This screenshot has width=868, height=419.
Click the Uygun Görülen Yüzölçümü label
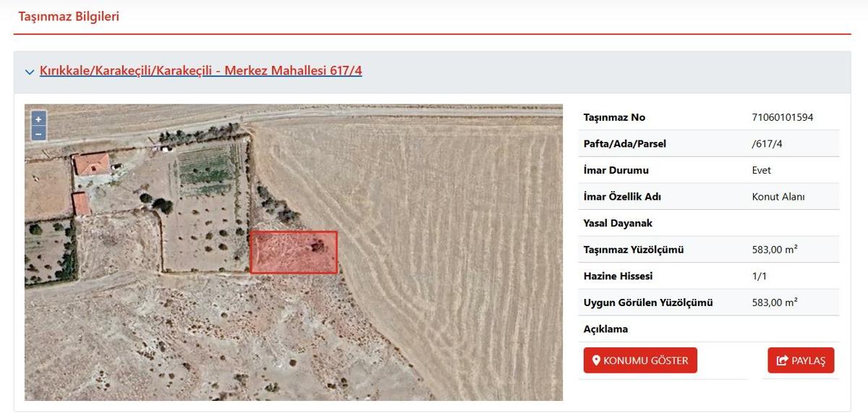pyautogui.click(x=647, y=302)
